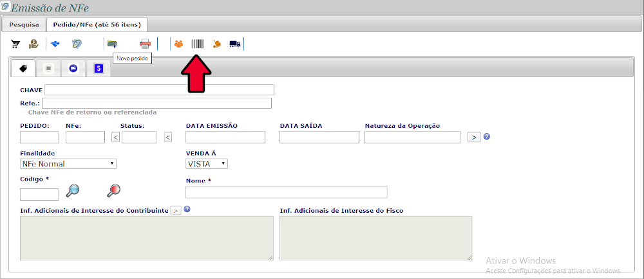This screenshot has height=279, width=644.
Task: Click the CHAVE input field
Action: pyautogui.click(x=159, y=90)
